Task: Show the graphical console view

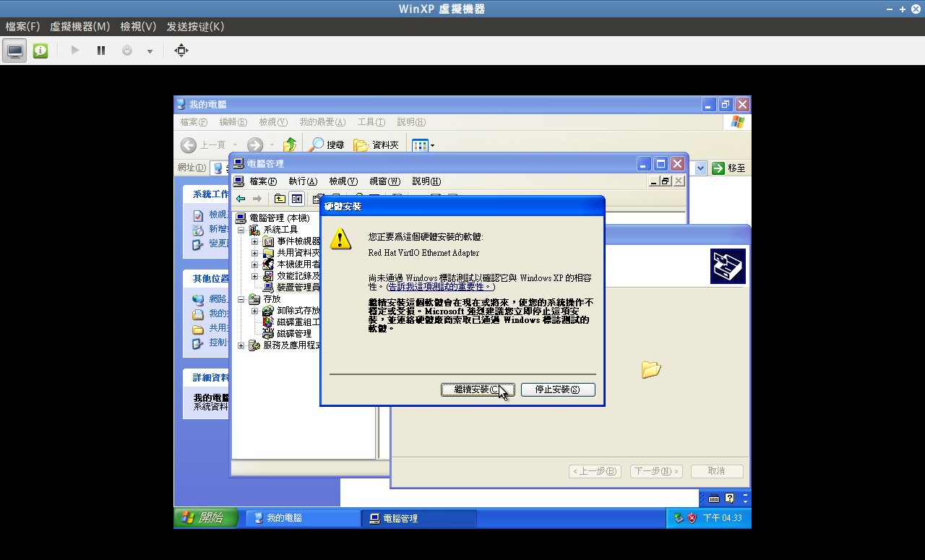Action: pos(14,51)
